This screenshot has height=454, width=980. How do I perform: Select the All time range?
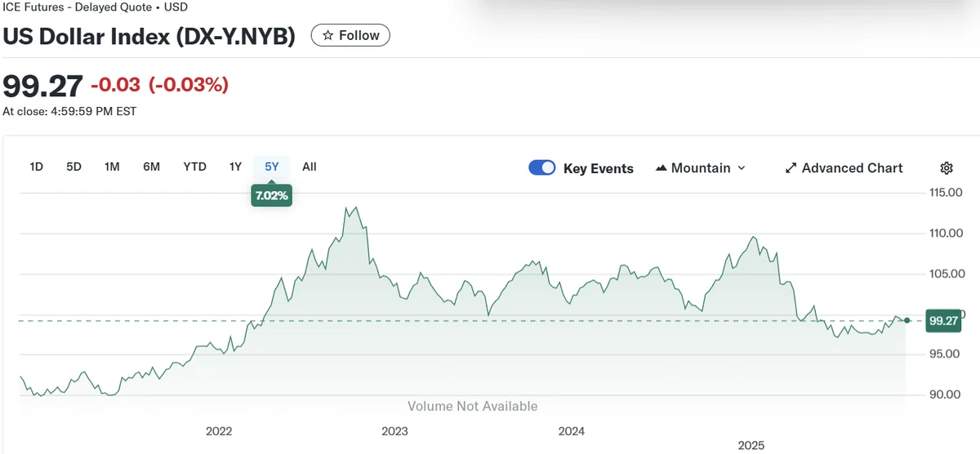310,167
